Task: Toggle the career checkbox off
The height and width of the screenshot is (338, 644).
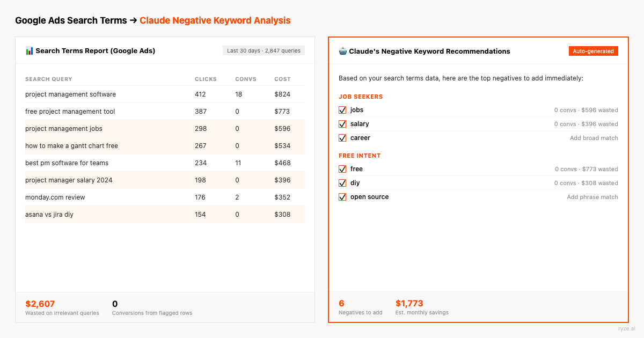Action: click(342, 137)
